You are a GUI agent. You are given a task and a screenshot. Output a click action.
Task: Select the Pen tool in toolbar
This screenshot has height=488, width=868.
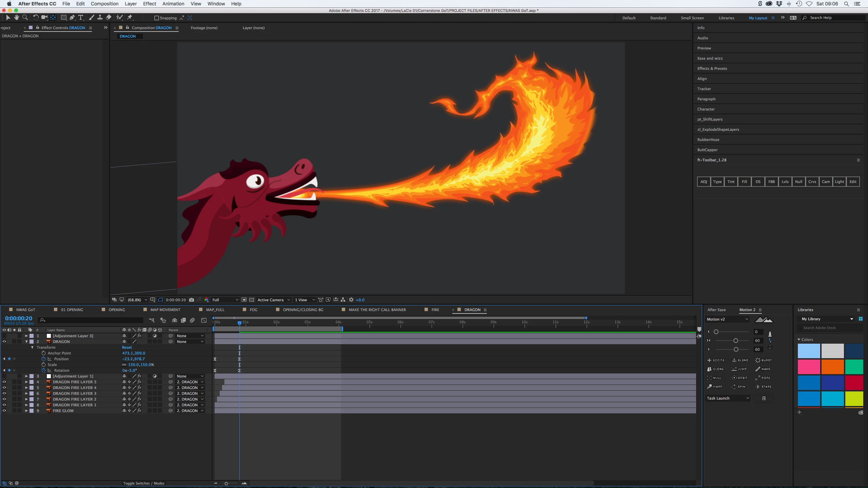pos(72,18)
